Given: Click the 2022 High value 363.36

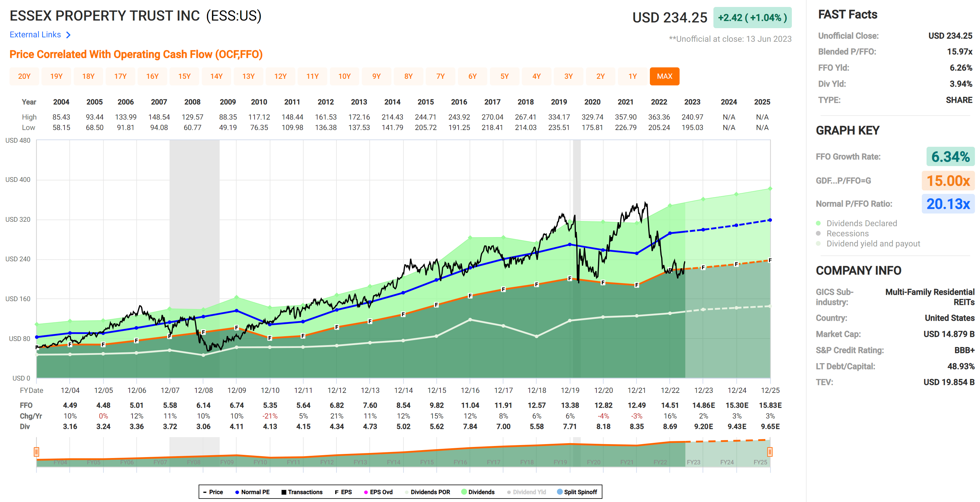Looking at the screenshot, I should tap(659, 117).
